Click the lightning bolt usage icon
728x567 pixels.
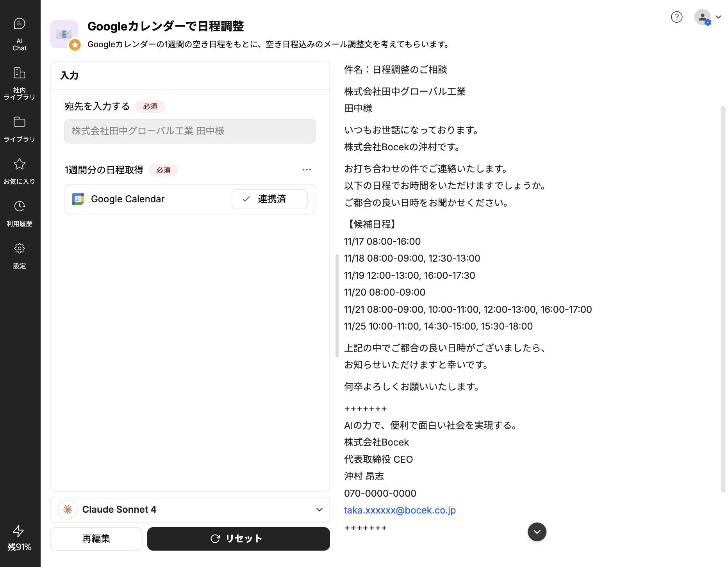19,531
